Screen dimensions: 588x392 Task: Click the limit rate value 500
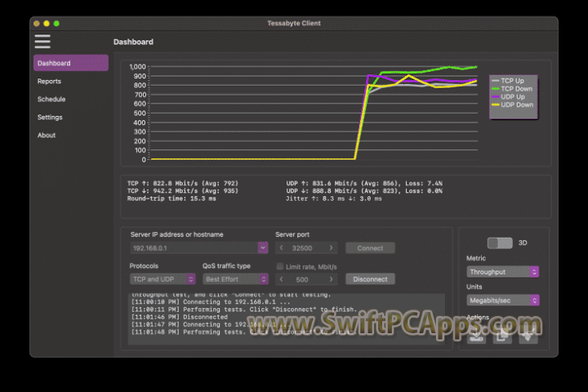point(302,279)
